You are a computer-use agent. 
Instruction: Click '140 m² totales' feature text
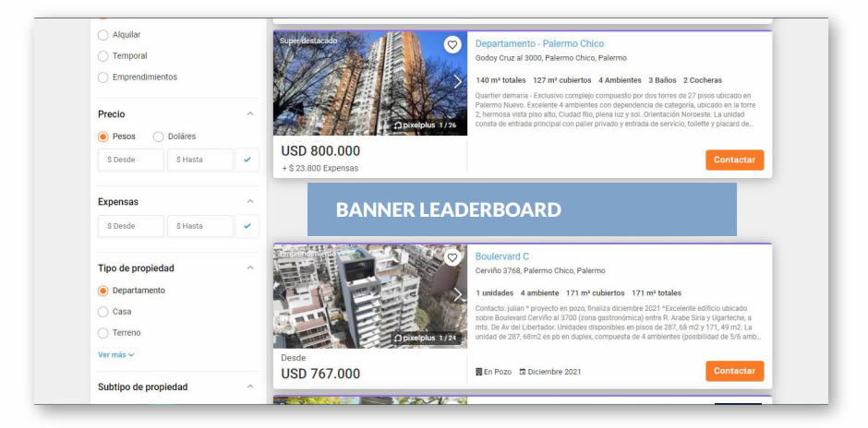tap(501, 80)
